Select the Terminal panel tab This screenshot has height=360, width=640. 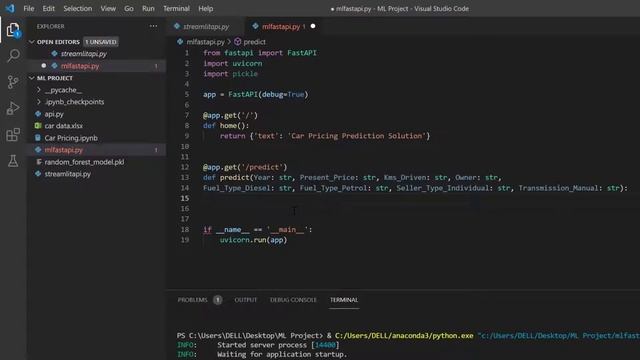coord(344,300)
